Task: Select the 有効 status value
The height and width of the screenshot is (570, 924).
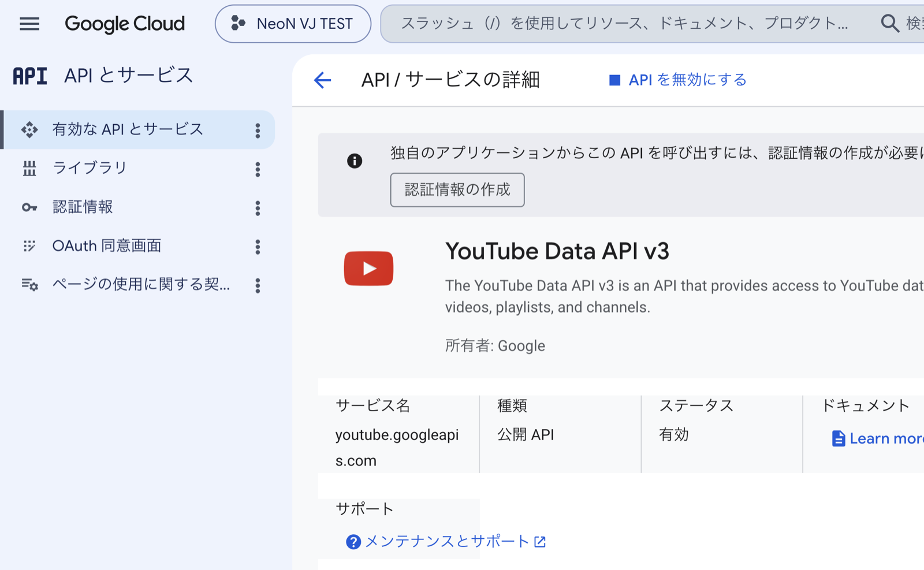Action: pyautogui.click(x=674, y=435)
